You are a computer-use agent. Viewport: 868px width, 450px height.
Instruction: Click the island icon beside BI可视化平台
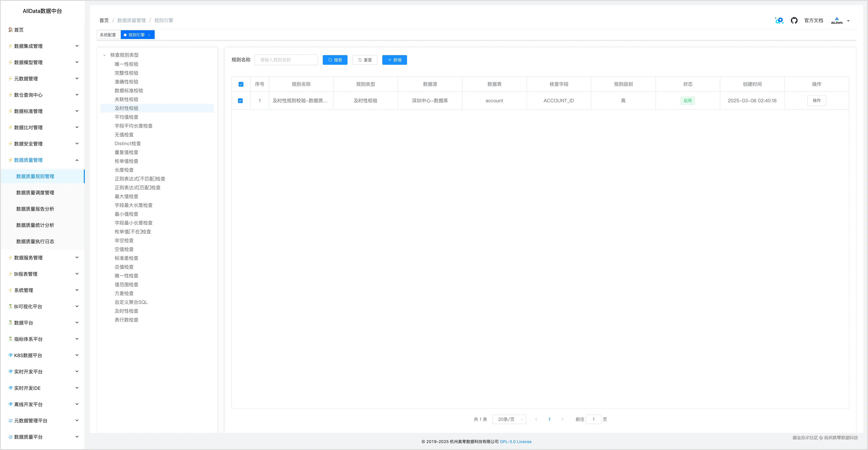pyautogui.click(x=11, y=307)
